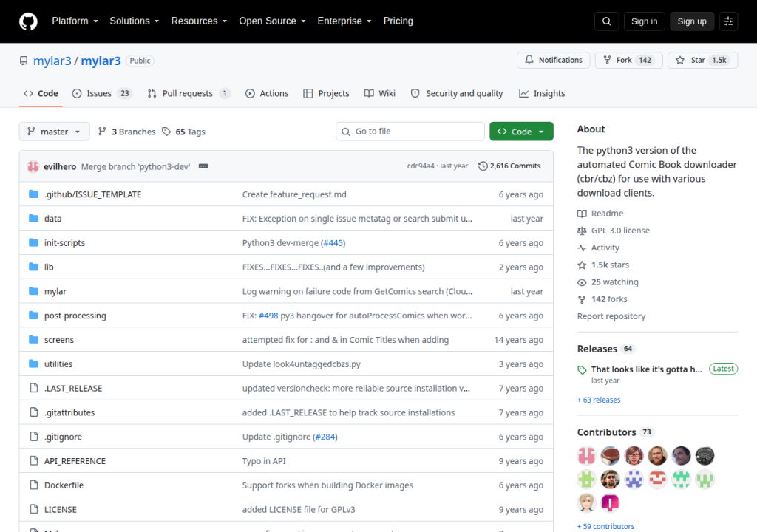The image size is (757, 532).
Task: Switch to the Wiki tab
Action: pos(380,93)
